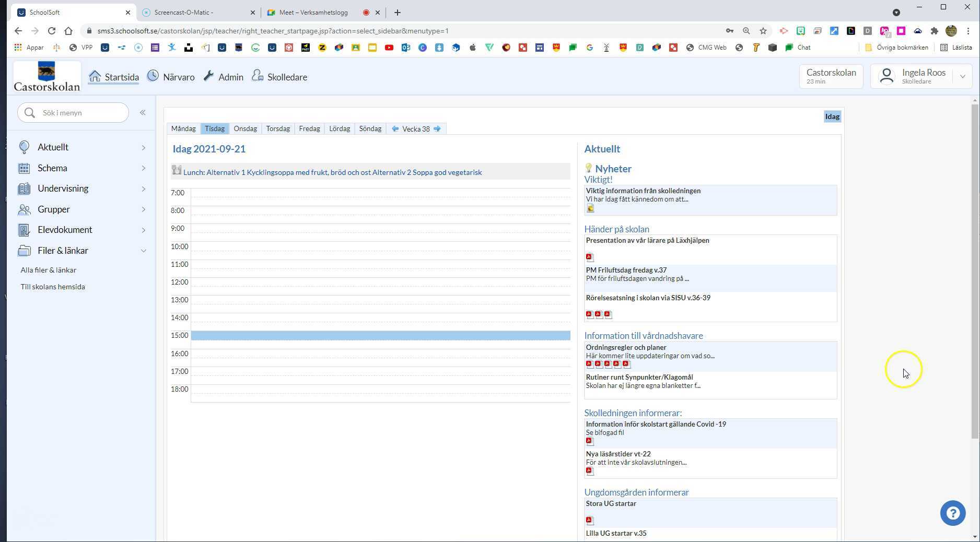Toggle the bookmark star in address bar
Viewport: 980px width, 542px height.
(x=763, y=31)
